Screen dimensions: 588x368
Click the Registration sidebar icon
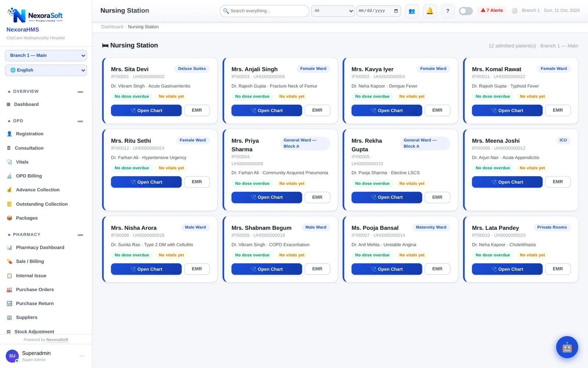tap(10, 134)
